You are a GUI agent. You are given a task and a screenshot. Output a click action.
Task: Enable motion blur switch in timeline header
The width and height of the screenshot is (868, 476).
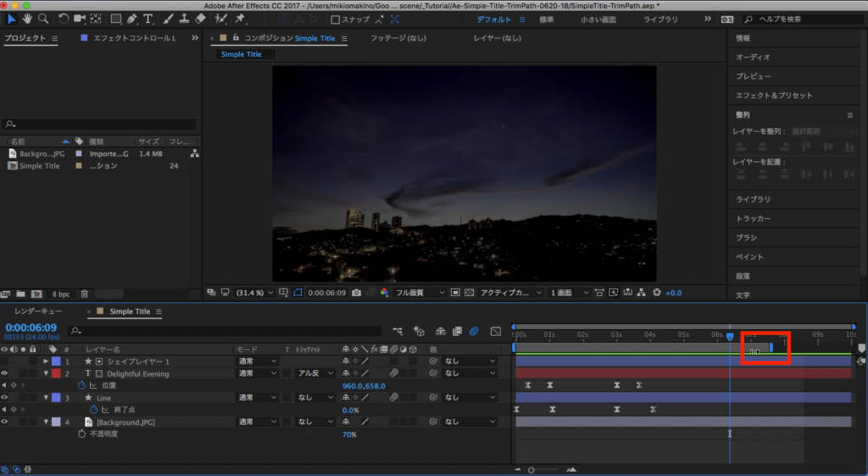tap(474, 331)
